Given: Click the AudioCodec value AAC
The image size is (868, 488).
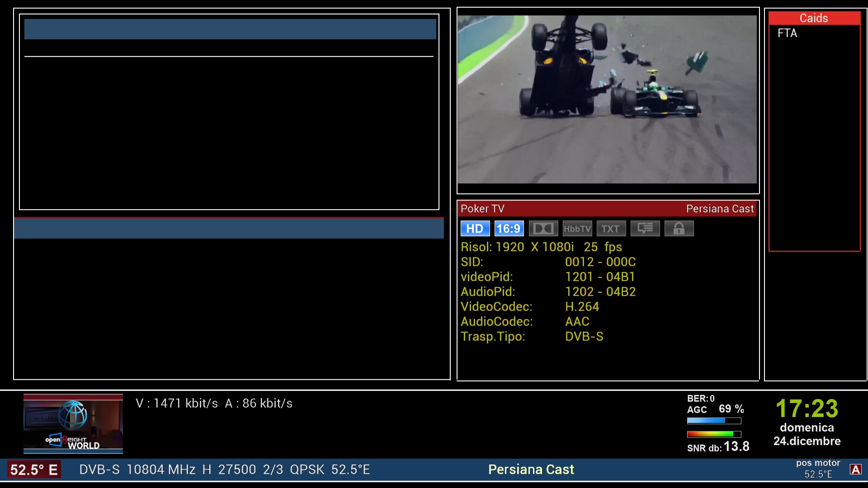Looking at the screenshot, I should coord(577,322).
